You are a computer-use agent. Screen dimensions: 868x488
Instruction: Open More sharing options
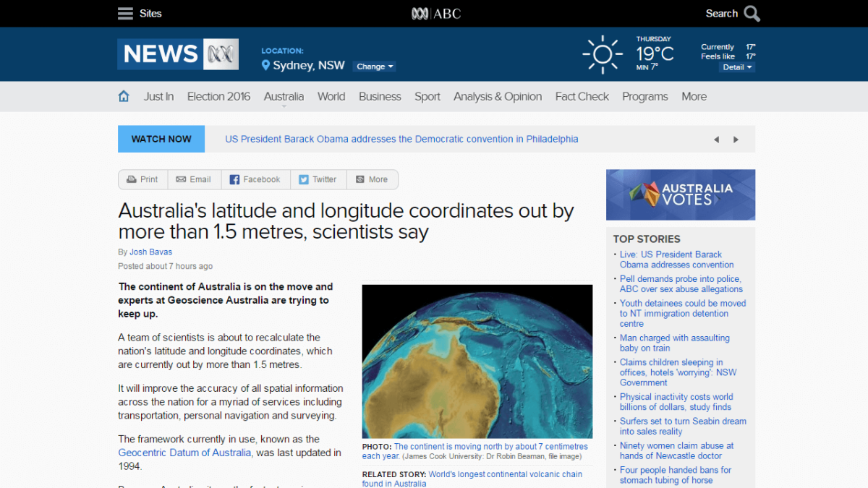373,179
